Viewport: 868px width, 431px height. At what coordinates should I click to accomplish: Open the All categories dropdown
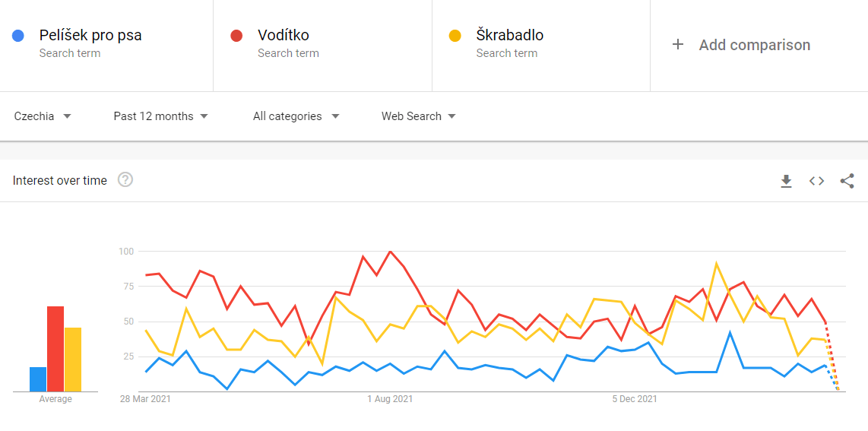[296, 116]
